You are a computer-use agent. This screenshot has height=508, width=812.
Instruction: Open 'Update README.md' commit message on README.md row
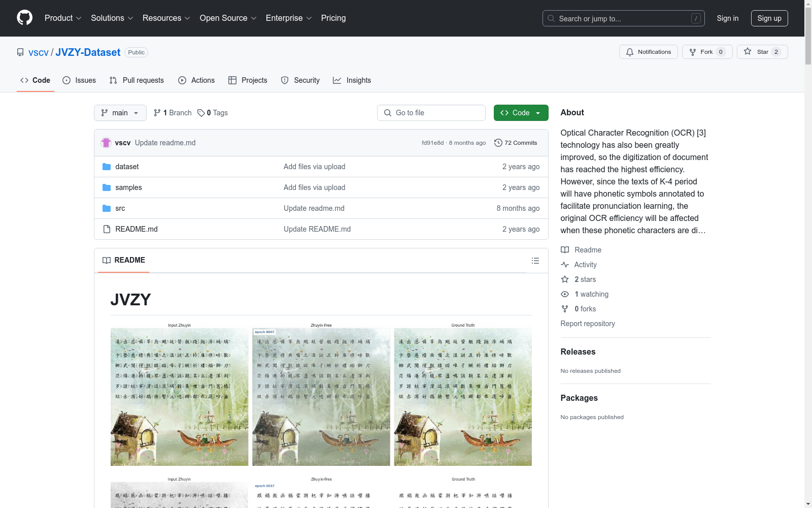(317, 229)
